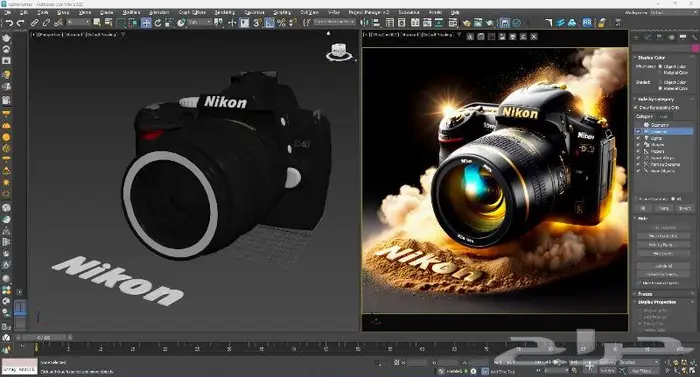The image size is (700, 377).
Task: Click the pink object color swatch
Action: (695, 47)
